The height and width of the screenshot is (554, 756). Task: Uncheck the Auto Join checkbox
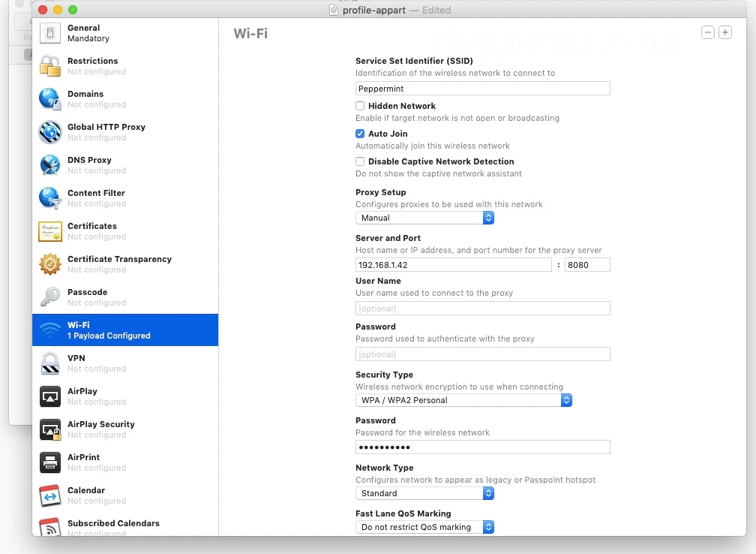point(360,134)
